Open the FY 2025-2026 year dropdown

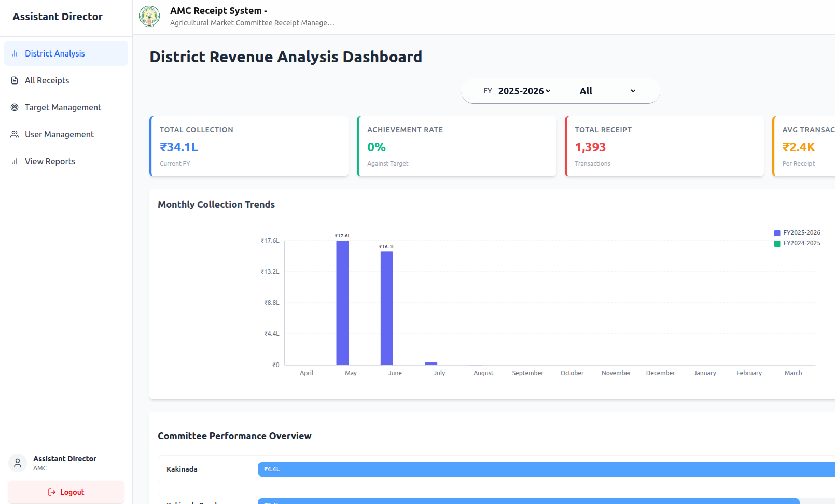tap(524, 91)
